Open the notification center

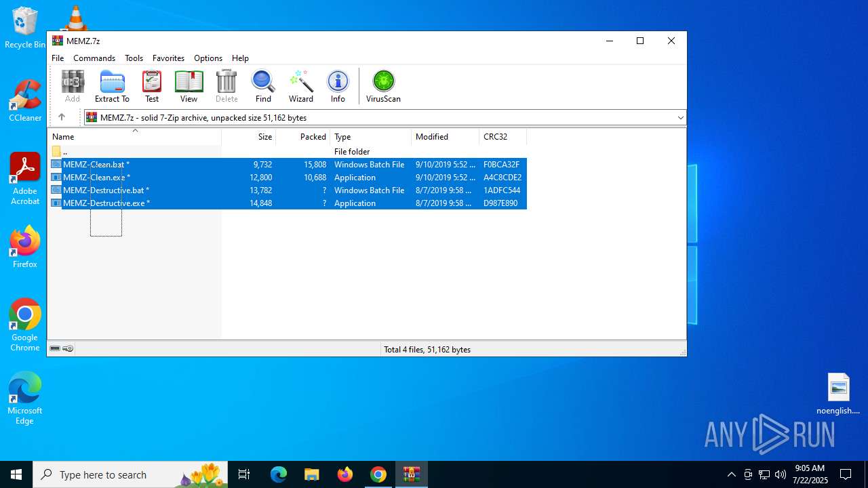[x=846, y=474]
